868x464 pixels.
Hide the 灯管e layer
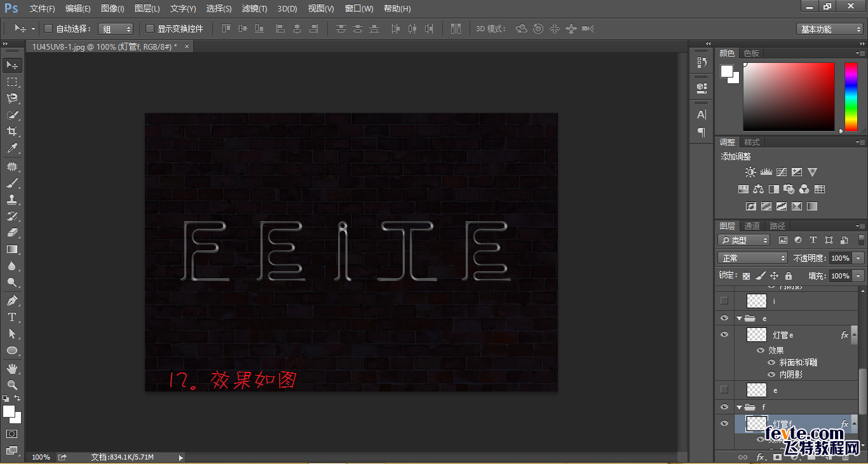(724, 335)
